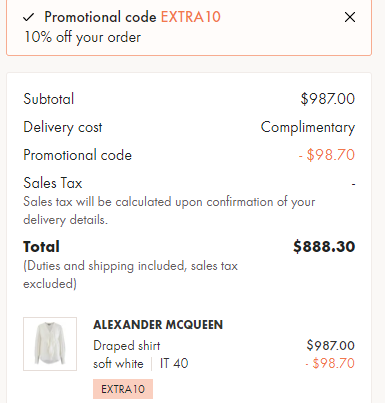Click the item price $987.00 next to shirt
This screenshot has height=403, width=385.
(331, 345)
